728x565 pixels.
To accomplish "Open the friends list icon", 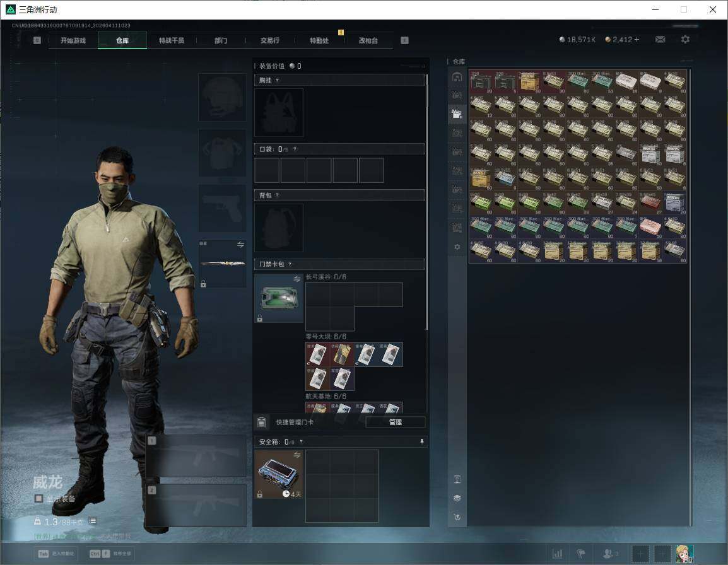I will tap(610, 554).
